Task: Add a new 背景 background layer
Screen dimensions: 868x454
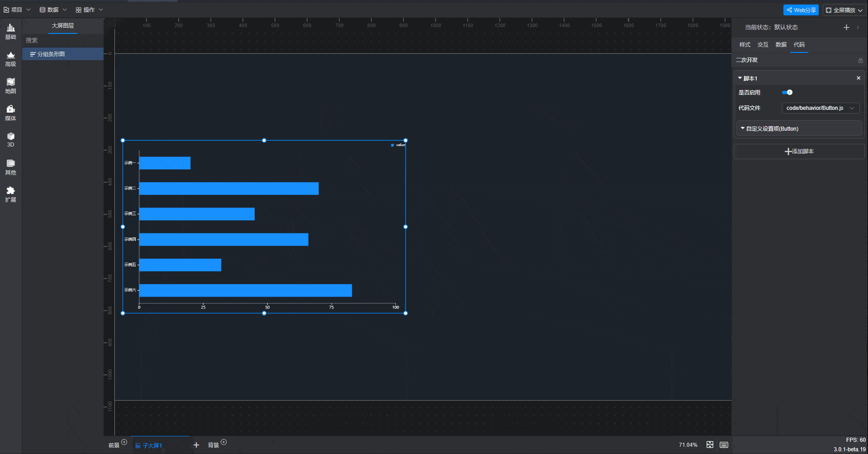Action: [224, 442]
